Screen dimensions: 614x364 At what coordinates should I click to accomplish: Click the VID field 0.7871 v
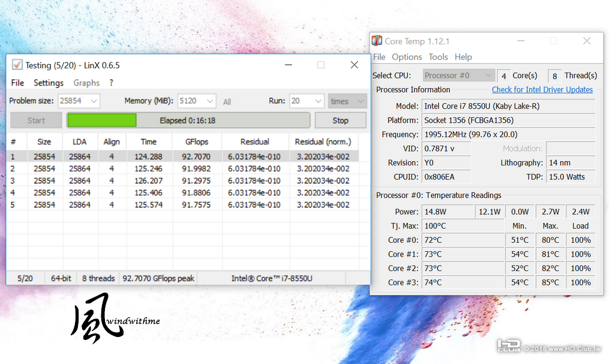tap(446, 149)
